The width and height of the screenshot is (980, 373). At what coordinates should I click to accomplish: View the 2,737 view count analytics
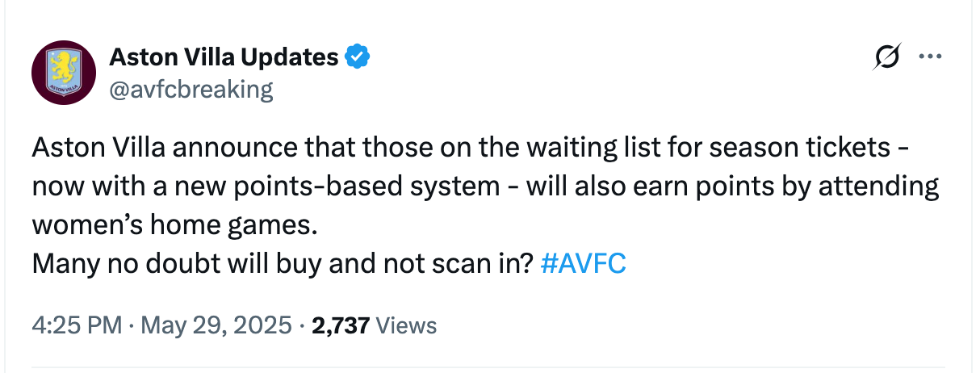341,326
